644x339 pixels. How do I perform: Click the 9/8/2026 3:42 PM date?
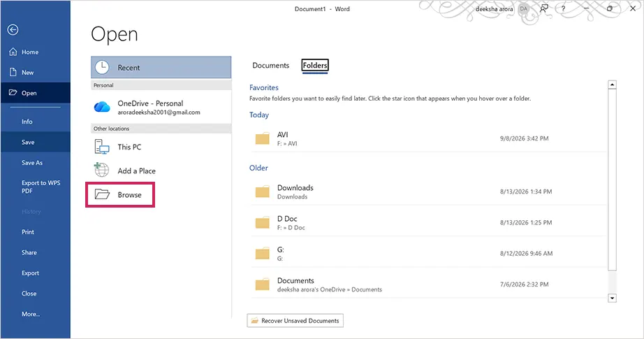click(x=524, y=138)
